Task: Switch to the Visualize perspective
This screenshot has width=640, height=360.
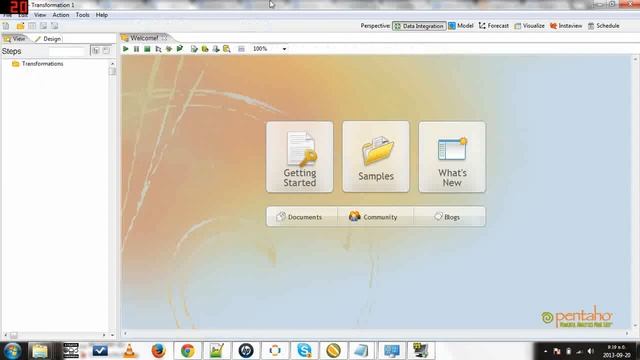Action: point(529,26)
